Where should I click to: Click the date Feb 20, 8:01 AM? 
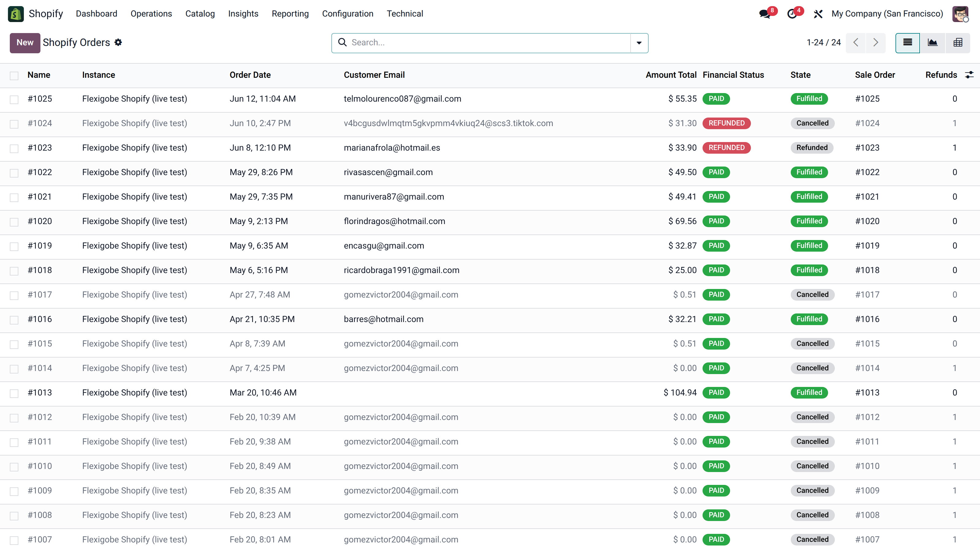point(260,539)
